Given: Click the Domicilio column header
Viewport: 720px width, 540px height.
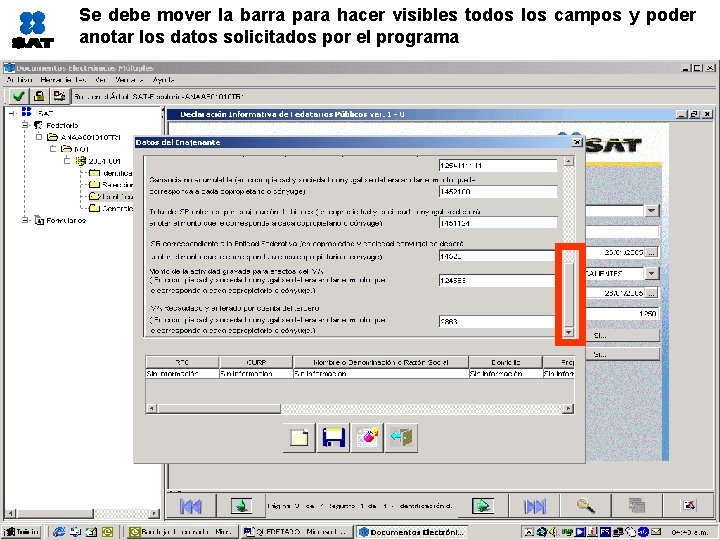Looking at the screenshot, I should [506, 362].
